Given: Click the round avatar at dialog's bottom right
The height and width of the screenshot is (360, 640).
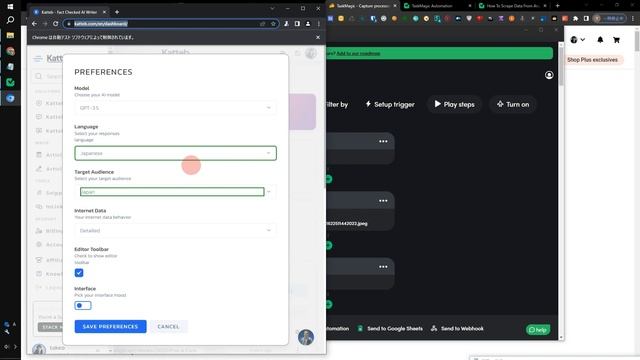Looking at the screenshot, I should (x=306, y=338).
